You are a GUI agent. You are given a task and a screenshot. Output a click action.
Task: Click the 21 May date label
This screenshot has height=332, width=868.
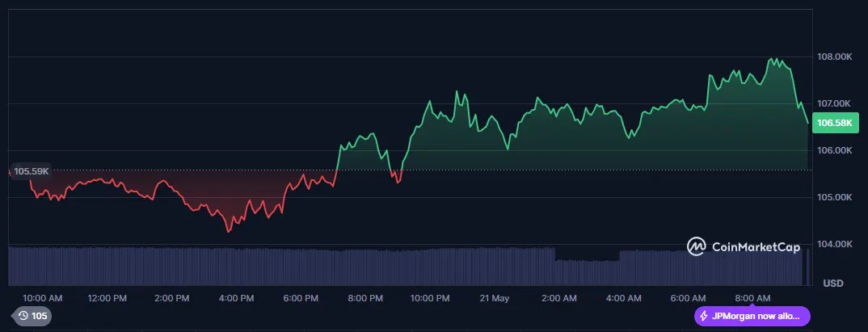(495, 298)
